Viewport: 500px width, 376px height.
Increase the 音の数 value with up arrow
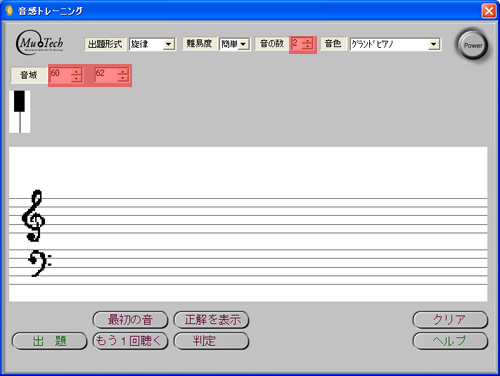point(308,40)
